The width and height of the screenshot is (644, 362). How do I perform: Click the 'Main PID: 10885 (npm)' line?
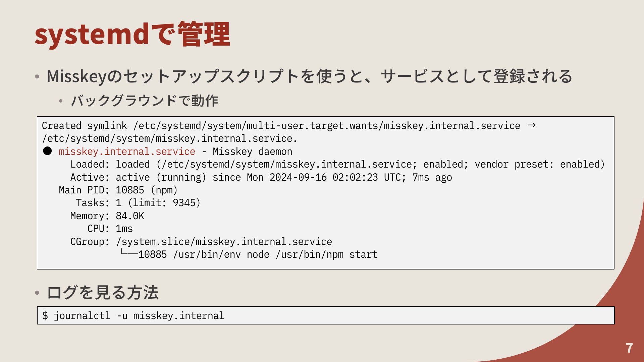[118, 190]
